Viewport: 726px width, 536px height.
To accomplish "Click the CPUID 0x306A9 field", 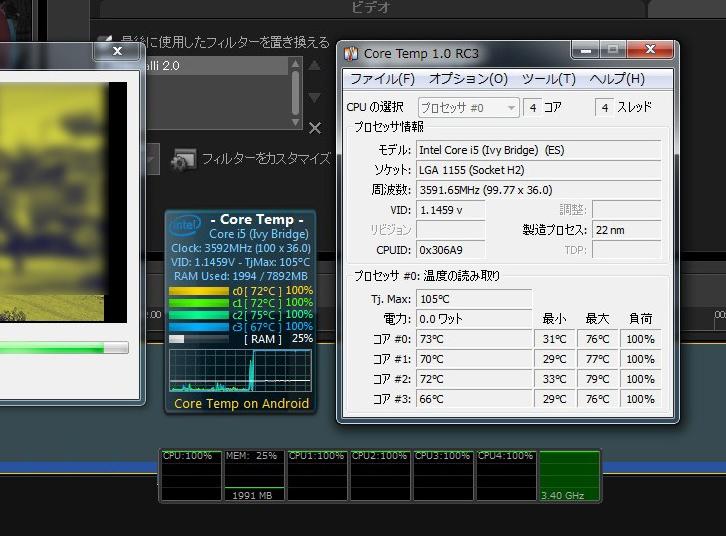I will tap(450, 250).
